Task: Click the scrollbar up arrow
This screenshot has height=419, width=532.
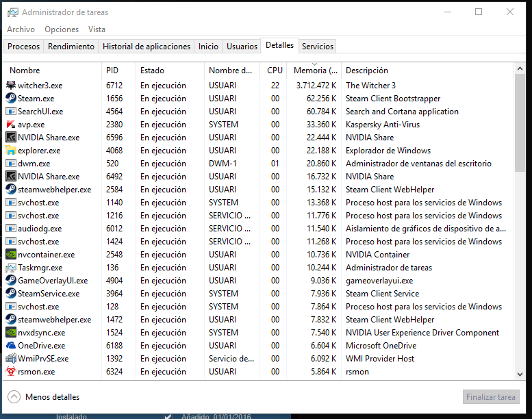Action: [x=520, y=68]
